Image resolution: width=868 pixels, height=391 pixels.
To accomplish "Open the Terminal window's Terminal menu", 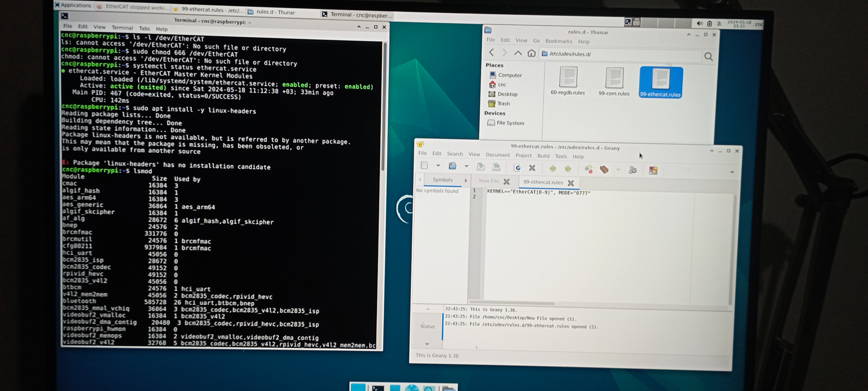I will point(122,28).
